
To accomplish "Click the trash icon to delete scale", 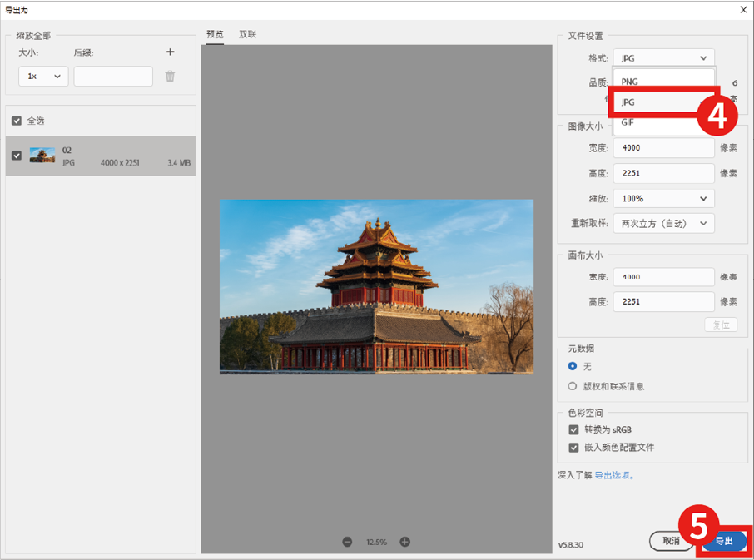I will point(170,76).
